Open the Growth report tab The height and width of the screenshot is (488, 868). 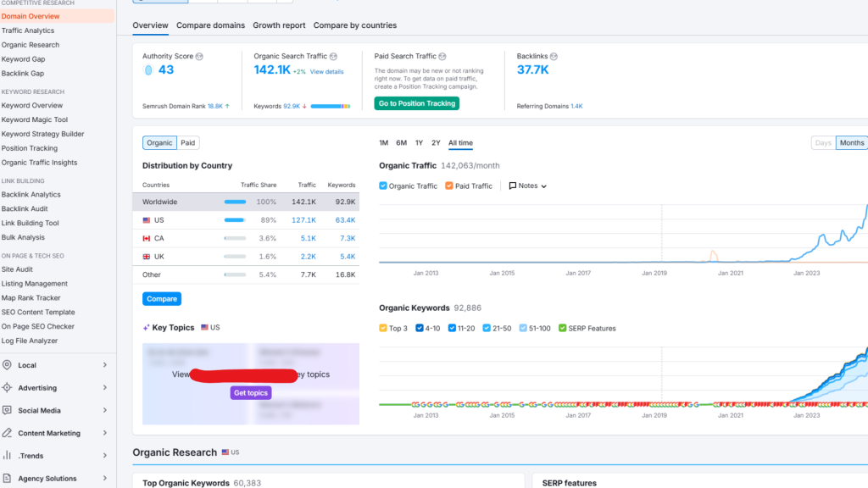279,25
